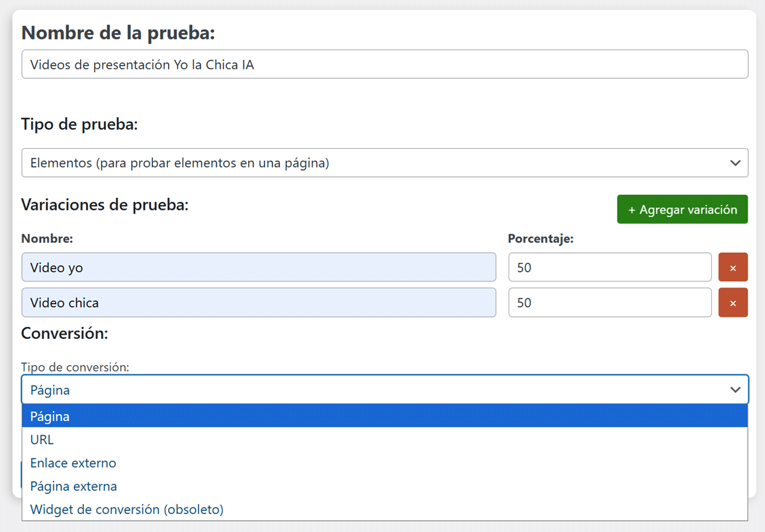Delete the Video yo variation

coord(733,267)
